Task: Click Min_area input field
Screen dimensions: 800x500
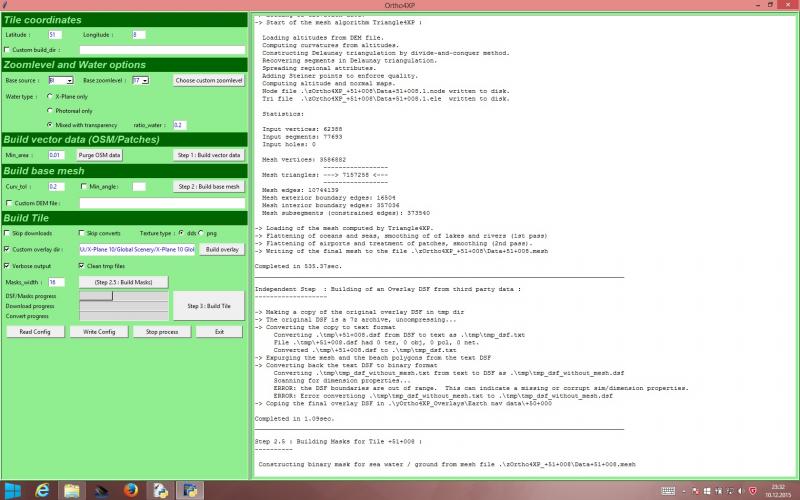Action: 56,155
